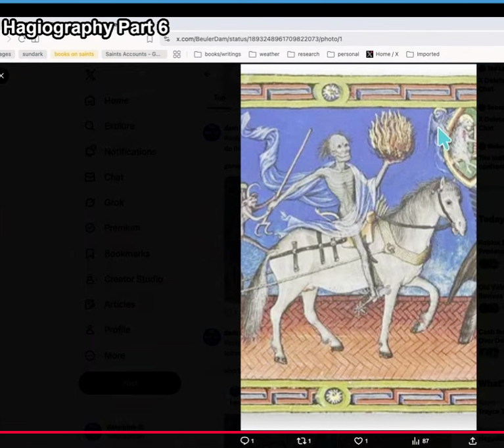
Task: Go to Home in X sidebar
Action: tap(106, 101)
